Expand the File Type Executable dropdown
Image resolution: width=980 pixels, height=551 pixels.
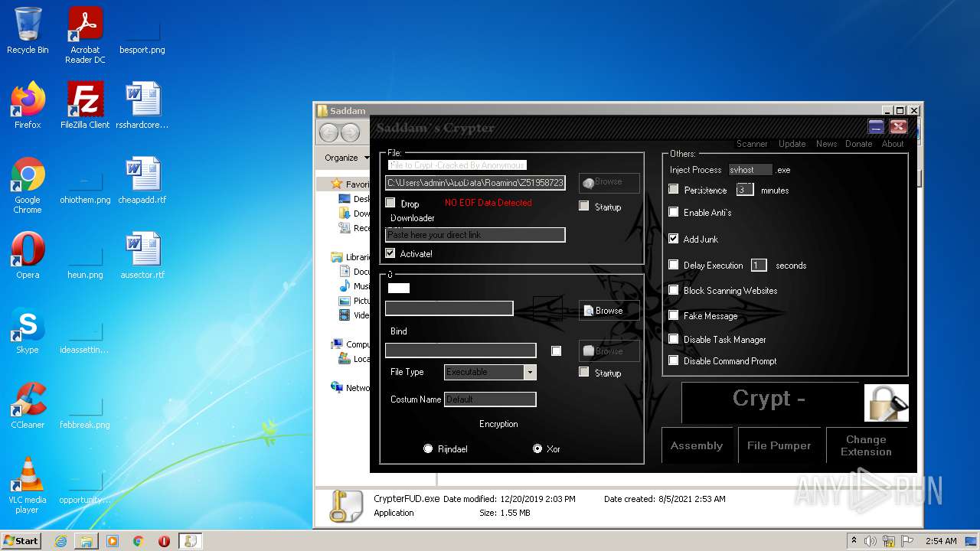coord(530,372)
